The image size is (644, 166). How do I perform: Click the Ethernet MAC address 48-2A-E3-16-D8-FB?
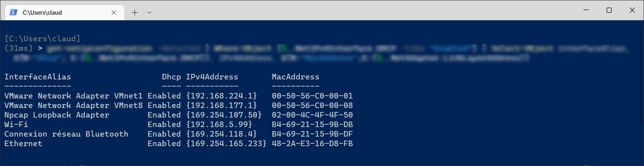[x=312, y=143]
